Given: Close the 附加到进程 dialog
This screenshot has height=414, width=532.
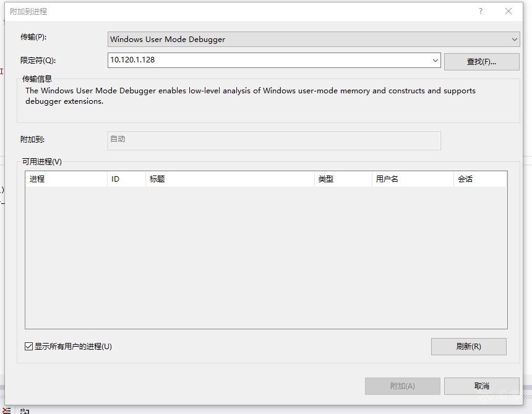Looking at the screenshot, I should point(508,12).
